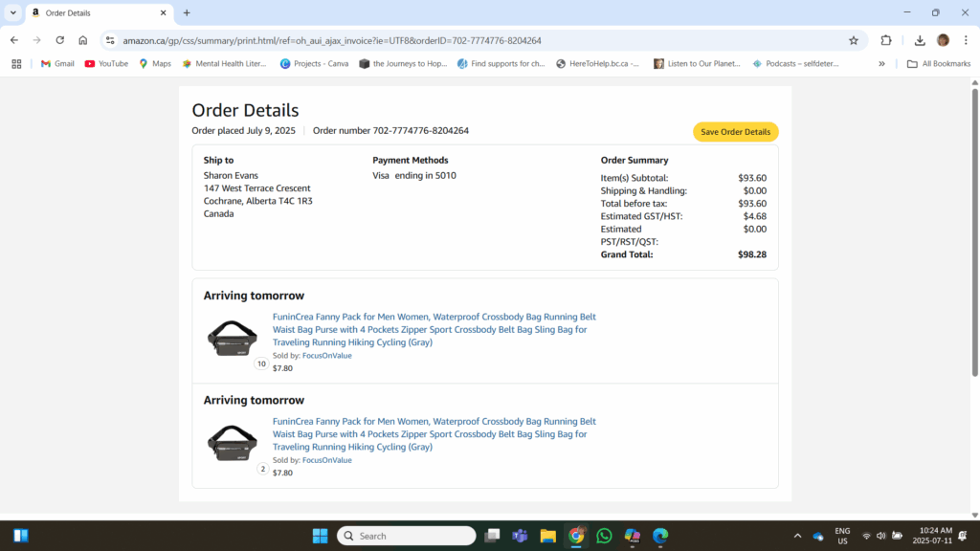The width and height of the screenshot is (980, 551).
Task: Open the Apps grid in bookmarks bar
Action: point(16,64)
